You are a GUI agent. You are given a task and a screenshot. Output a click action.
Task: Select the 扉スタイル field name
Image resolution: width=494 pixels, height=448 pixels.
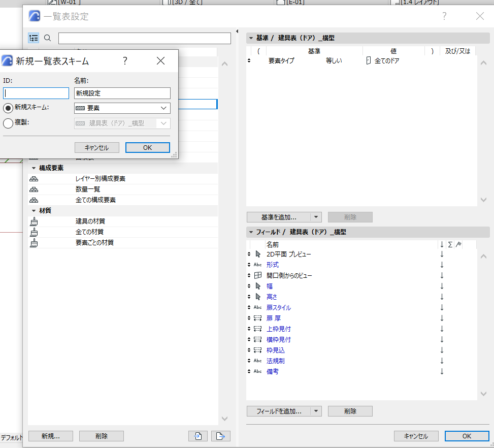(x=279, y=307)
